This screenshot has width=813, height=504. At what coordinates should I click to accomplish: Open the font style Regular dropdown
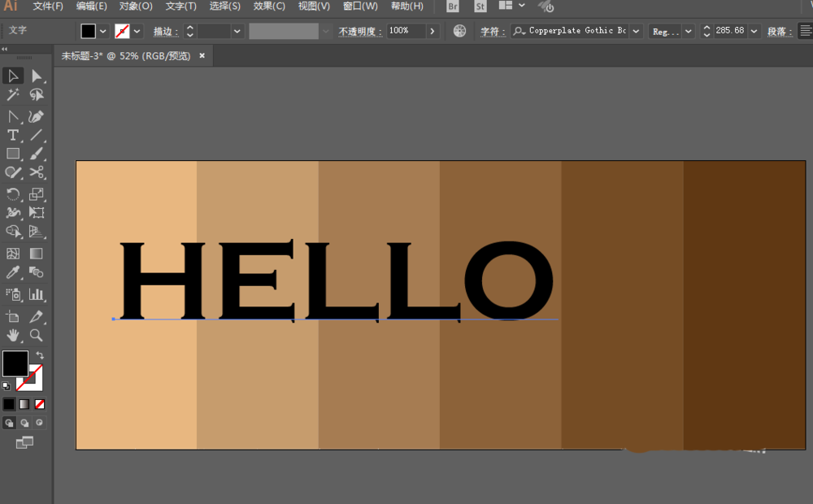(x=689, y=31)
